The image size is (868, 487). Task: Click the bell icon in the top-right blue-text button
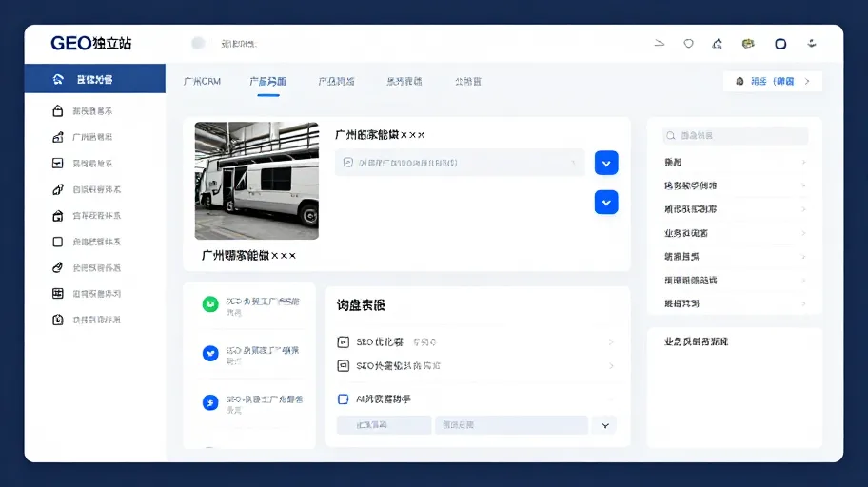740,82
